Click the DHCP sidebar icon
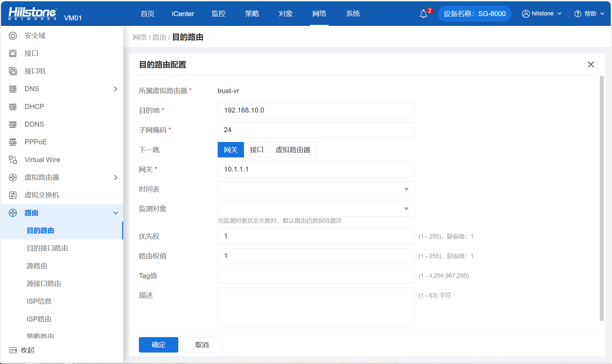This screenshot has height=364, width=612. pos(13,107)
